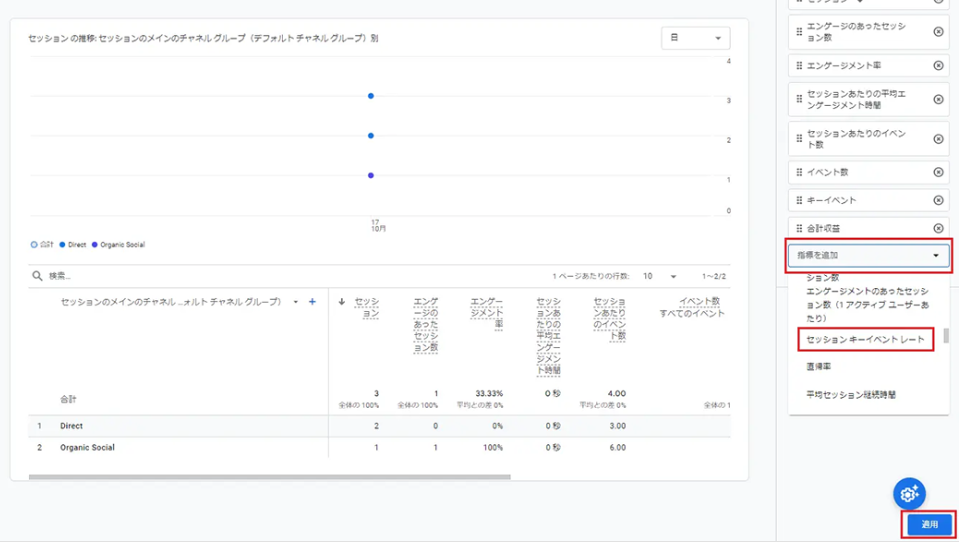Click the horizontal scrollbar under the table
The height and width of the screenshot is (542, 959).
[x=269, y=477]
